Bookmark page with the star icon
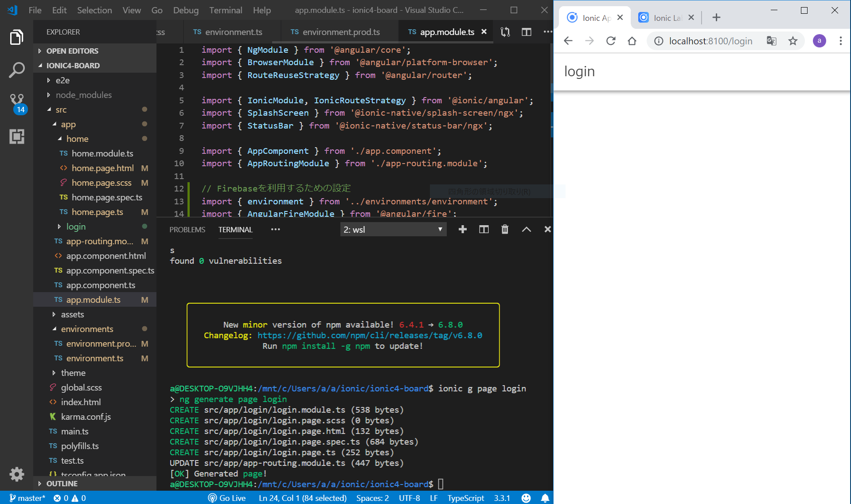Viewport: 851px width, 504px height. (x=793, y=41)
